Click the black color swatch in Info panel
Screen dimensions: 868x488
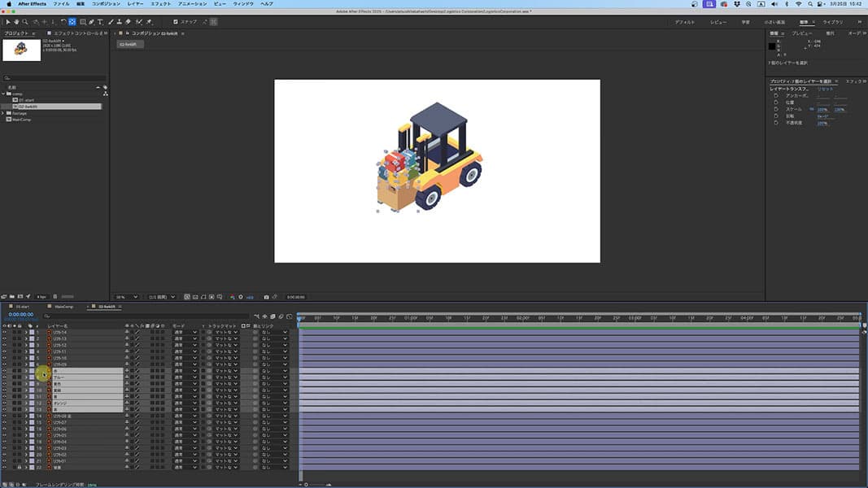pos(772,46)
